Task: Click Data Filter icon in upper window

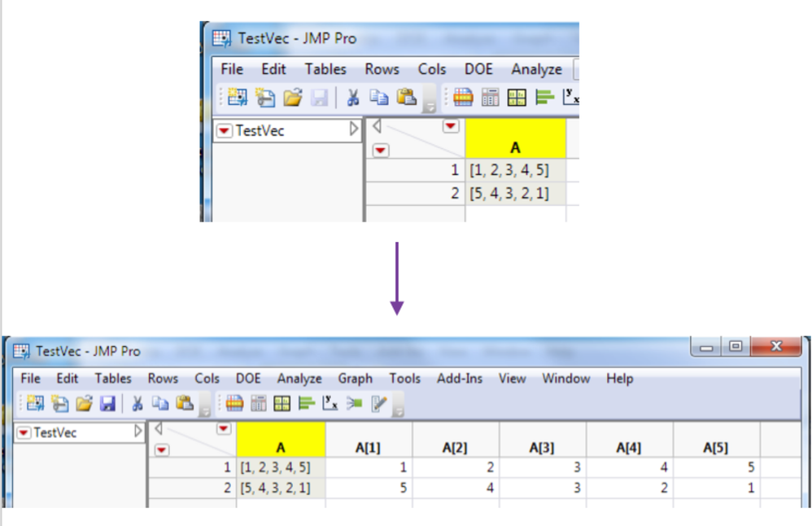Action: (463, 97)
